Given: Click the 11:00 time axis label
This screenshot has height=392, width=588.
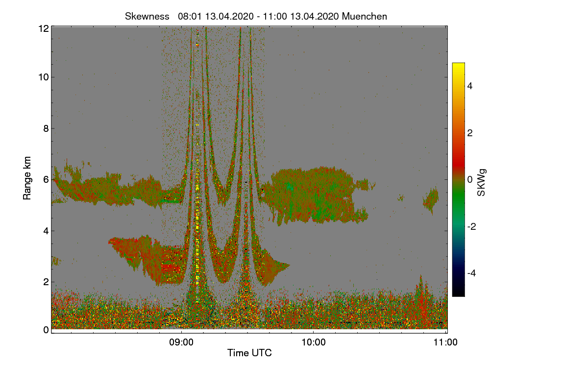Looking at the screenshot, I should click(446, 343).
